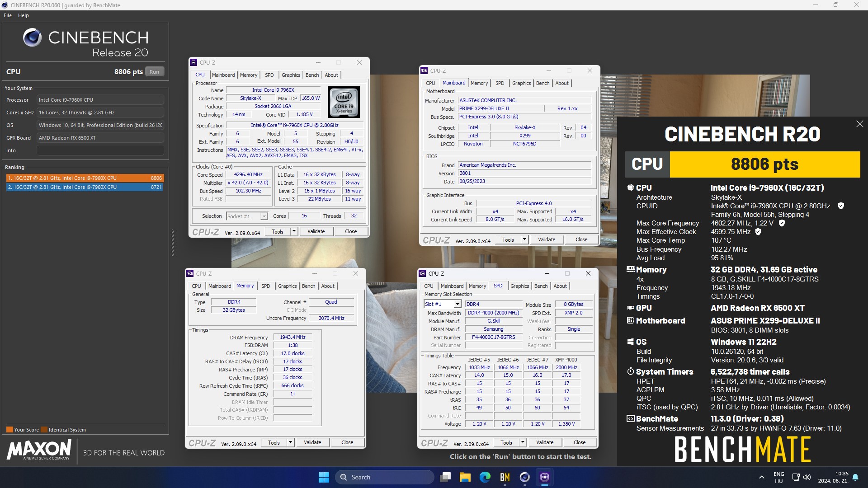Open Bench tab in top-left CPU-Z window
This screenshot has width=868, height=488.
312,75
